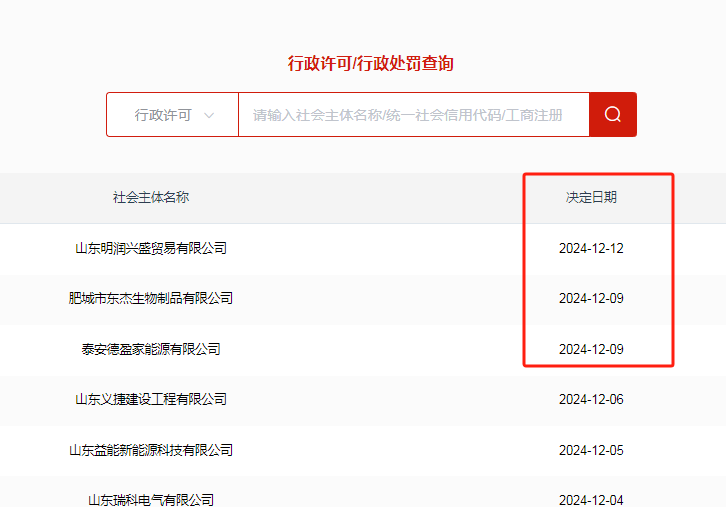
Task: Select the 2024-12-09 date for 肥城市东杰生物制品
Action: (591, 299)
